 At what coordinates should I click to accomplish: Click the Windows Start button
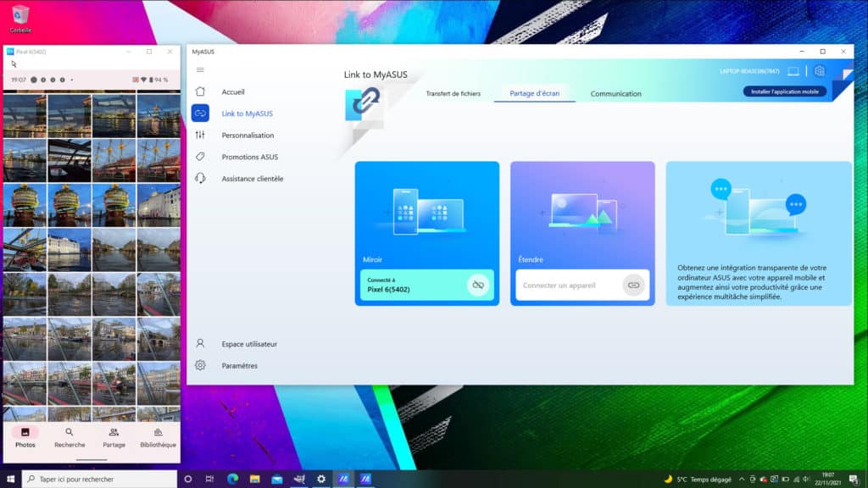(10, 480)
